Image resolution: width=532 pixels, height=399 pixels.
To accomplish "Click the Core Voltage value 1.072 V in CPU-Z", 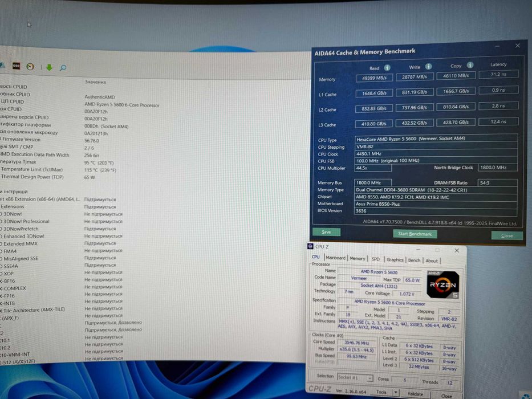I will tap(407, 294).
